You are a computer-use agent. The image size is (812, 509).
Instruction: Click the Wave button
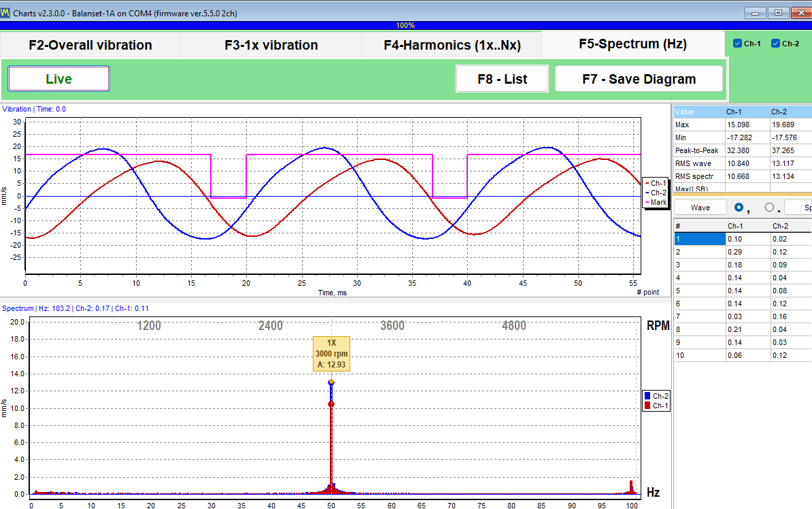(x=700, y=208)
